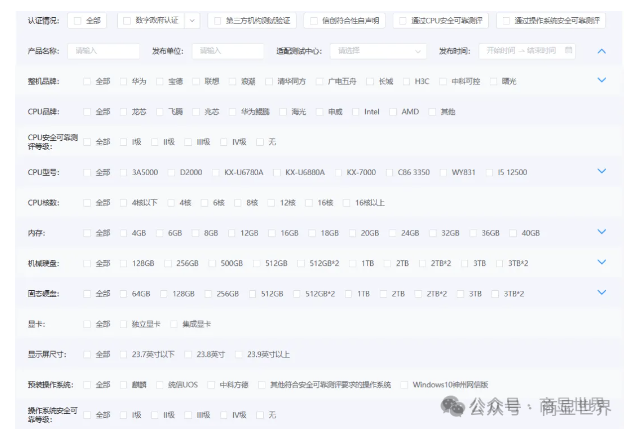Expand the 整机品牌 row options

(x=601, y=80)
